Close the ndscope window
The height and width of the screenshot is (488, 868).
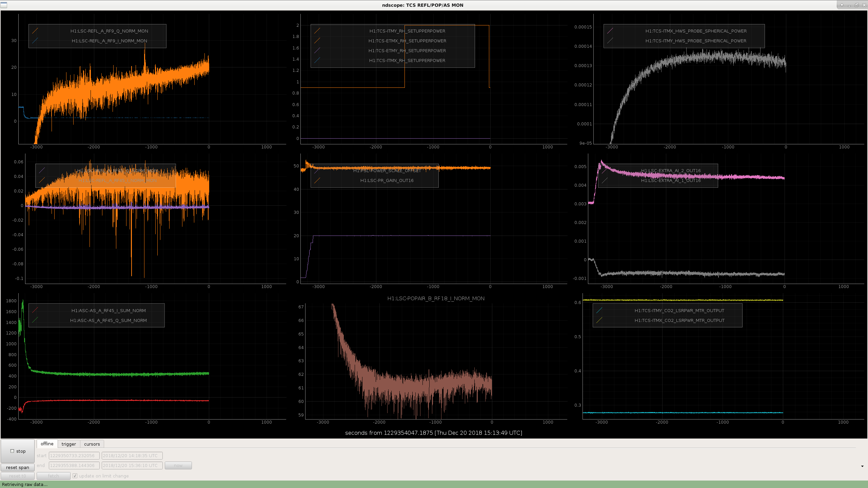click(x=864, y=5)
